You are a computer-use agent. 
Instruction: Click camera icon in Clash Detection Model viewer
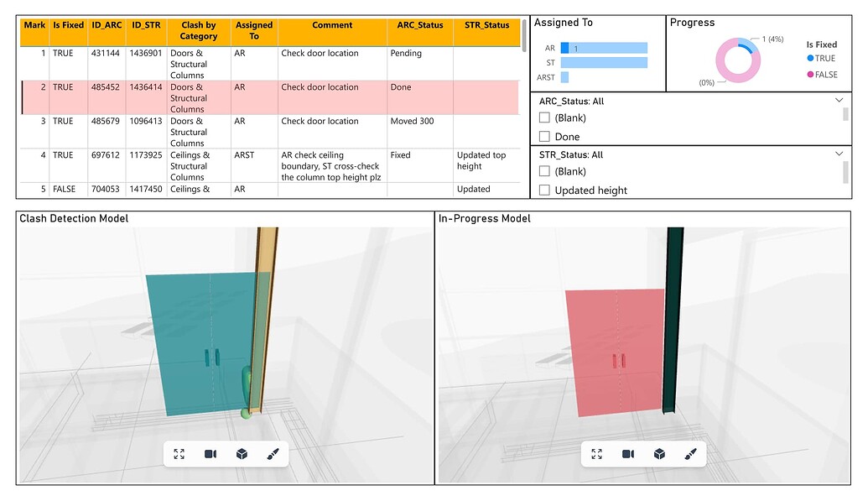point(211,454)
